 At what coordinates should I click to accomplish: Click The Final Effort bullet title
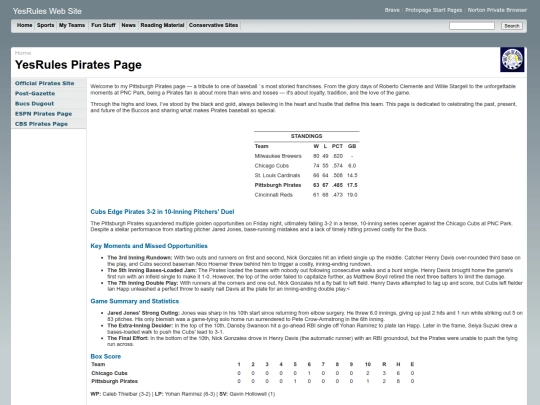coord(128,338)
